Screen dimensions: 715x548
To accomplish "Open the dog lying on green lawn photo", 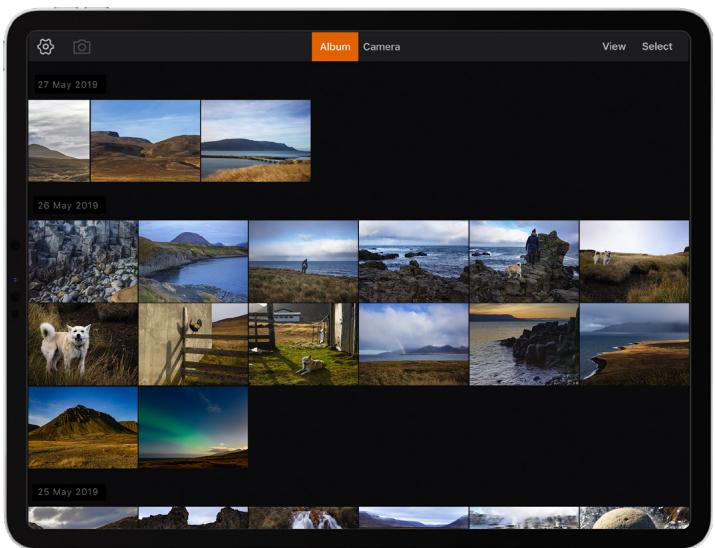I will [x=304, y=344].
